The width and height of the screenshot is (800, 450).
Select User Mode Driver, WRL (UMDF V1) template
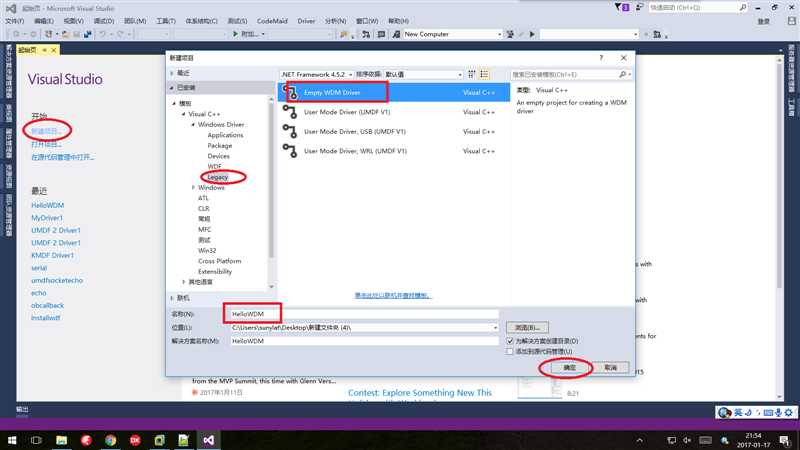click(394, 151)
